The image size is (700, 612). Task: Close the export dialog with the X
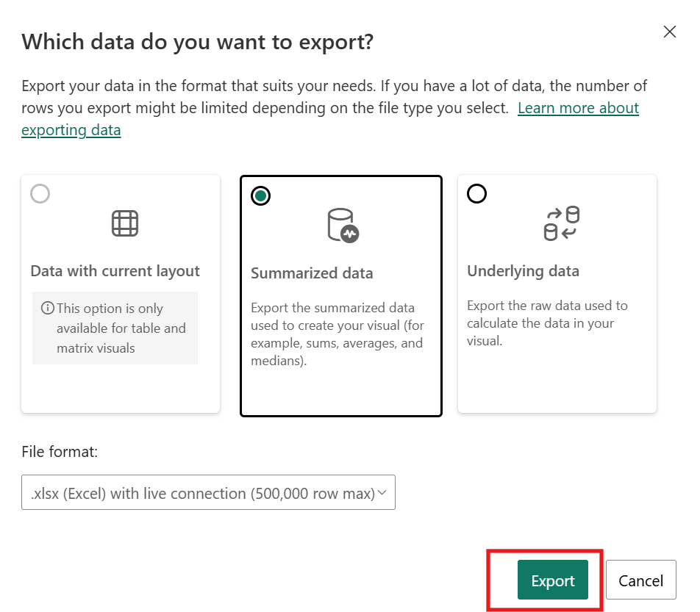[670, 32]
